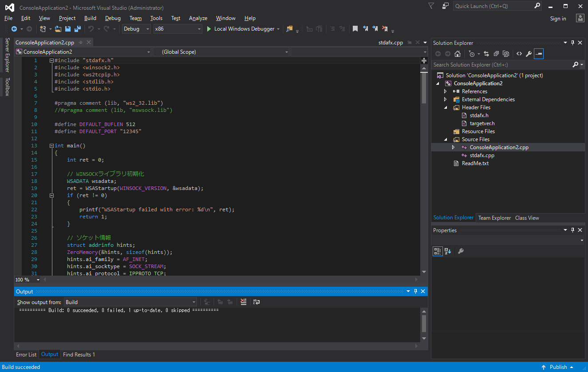588x372 pixels.
Task: Toggle Preview Selected Items in Solution Explorer
Action: point(539,54)
